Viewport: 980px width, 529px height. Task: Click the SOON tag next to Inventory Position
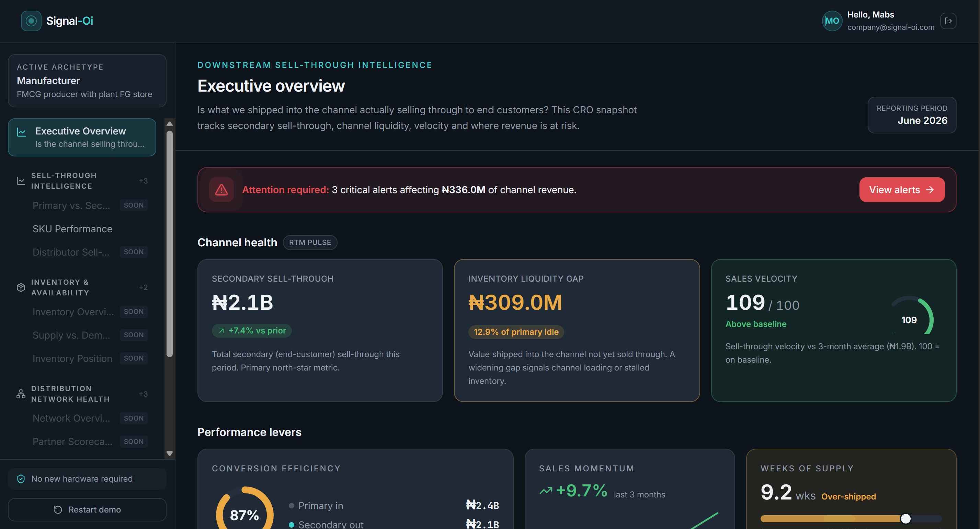tap(134, 358)
